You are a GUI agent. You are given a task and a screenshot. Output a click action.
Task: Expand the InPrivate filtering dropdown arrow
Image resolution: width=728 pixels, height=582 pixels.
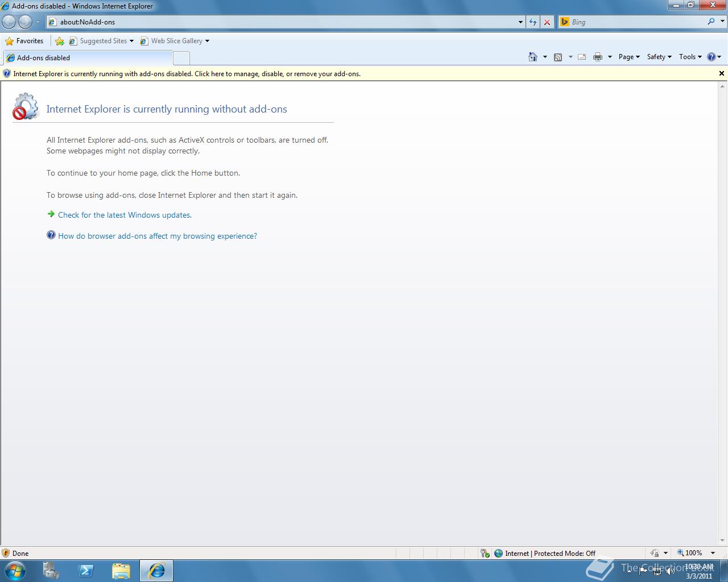click(665, 553)
